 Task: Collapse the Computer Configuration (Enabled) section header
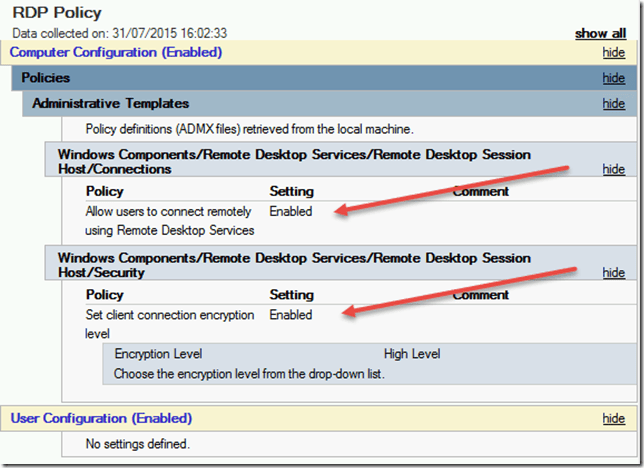pyautogui.click(x=116, y=52)
